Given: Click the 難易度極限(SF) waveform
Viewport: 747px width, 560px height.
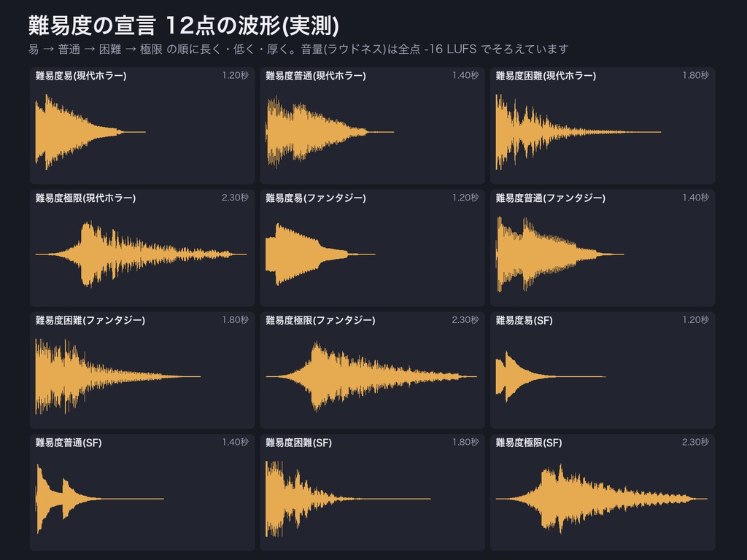Looking at the screenshot, I should pos(601,499).
